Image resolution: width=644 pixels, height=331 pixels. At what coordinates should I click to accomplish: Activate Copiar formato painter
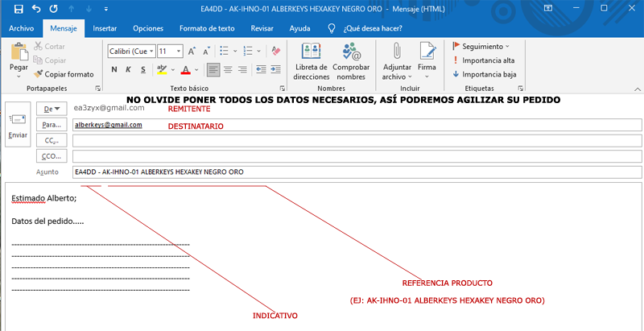[x=64, y=74]
